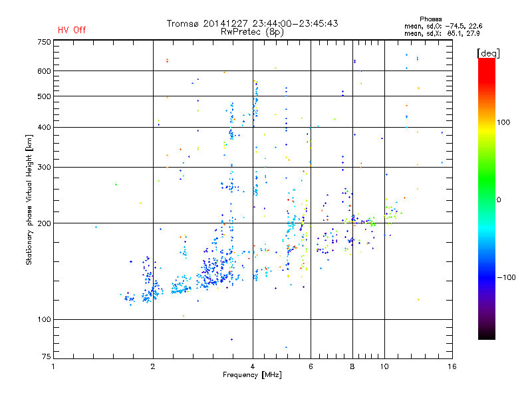The image size is (532, 399).
Task: Select the title 'Tromsø 20141227 23:44:00-23:45:43'
Action: (252, 23)
